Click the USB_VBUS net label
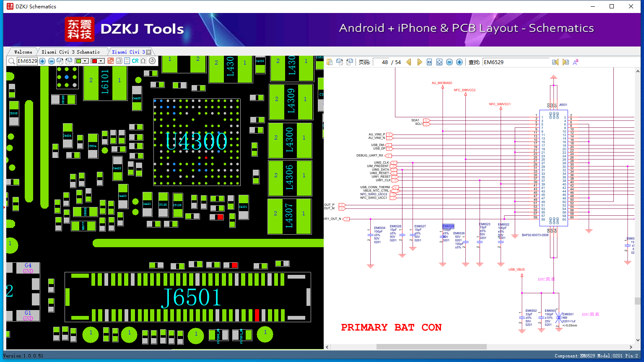This screenshot has width=644, height=362. click(x=517, y=269)
